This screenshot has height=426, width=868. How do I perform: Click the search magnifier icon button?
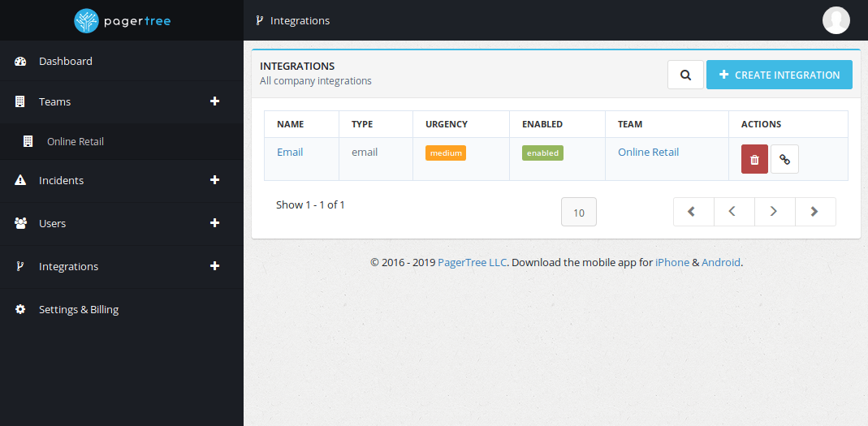pyautogui.click(x=685, y=75)
